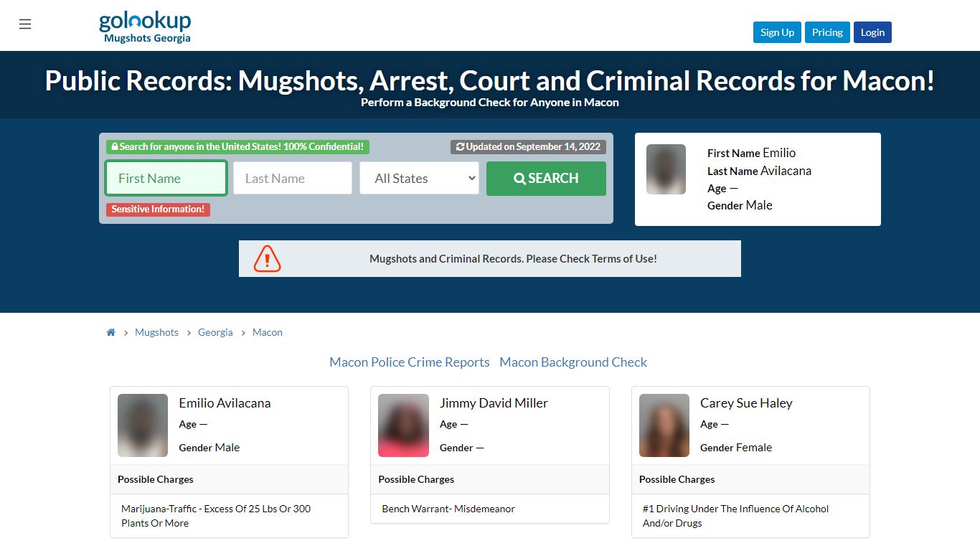Click Gender Male on Emilio Avilacana list card
This screenshot has height=551, width=980.
point(209,448)
